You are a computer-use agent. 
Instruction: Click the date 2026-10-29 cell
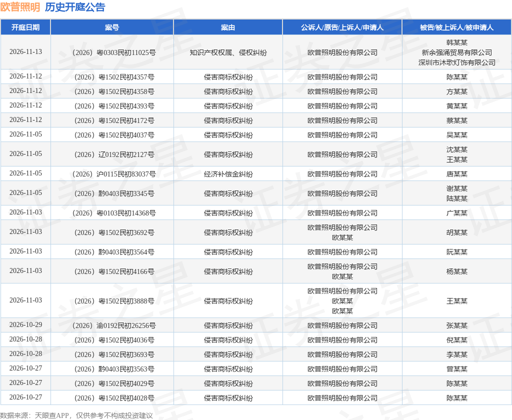pyautogui.click(x=26, y=324)
